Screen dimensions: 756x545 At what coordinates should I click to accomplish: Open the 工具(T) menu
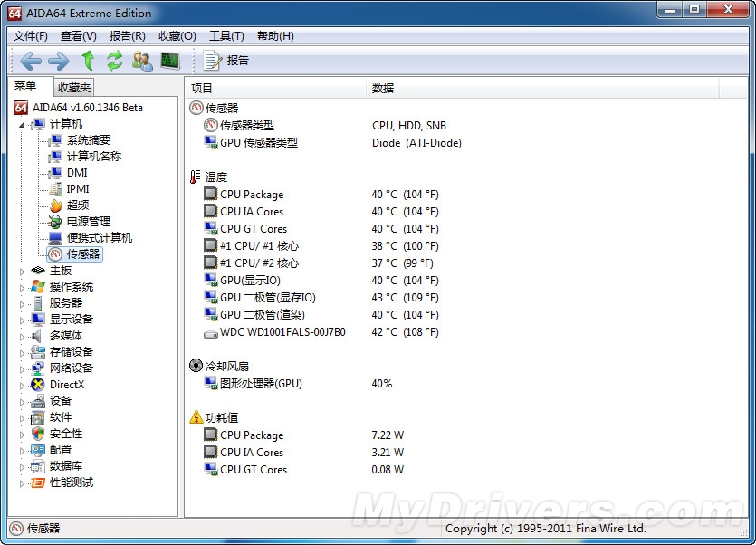pyautogui.click(x=226, y=36)
